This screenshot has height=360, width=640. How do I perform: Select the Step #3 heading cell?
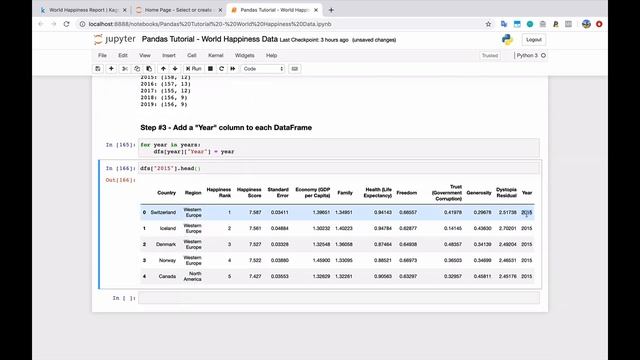[x=226, y=127]
